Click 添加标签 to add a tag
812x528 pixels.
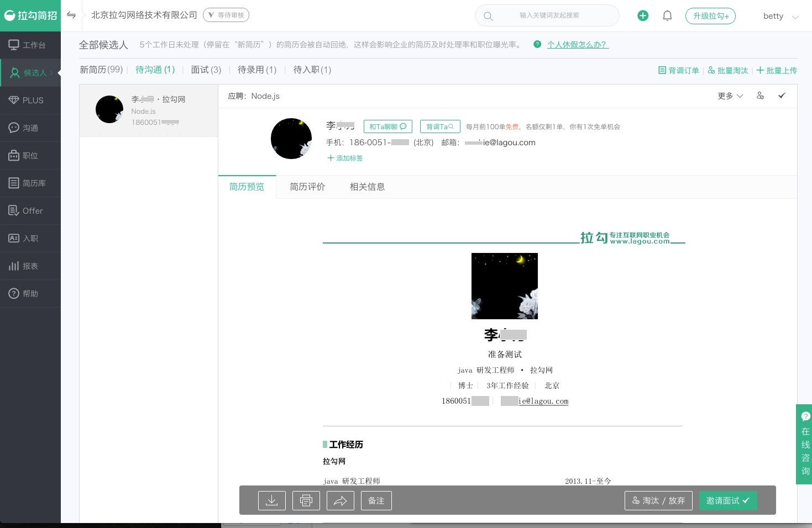345,158
